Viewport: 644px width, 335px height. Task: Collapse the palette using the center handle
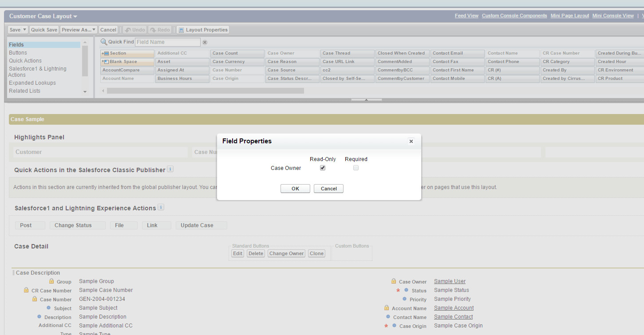coord(366,100)
